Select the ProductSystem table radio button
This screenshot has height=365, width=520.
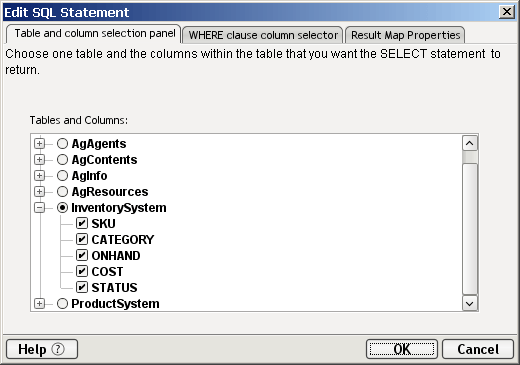62,304
